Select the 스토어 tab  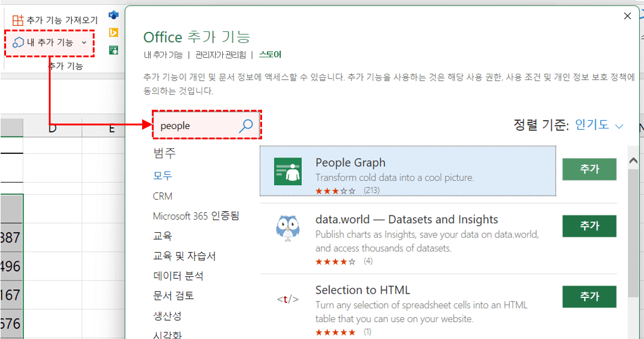(270, 55)
